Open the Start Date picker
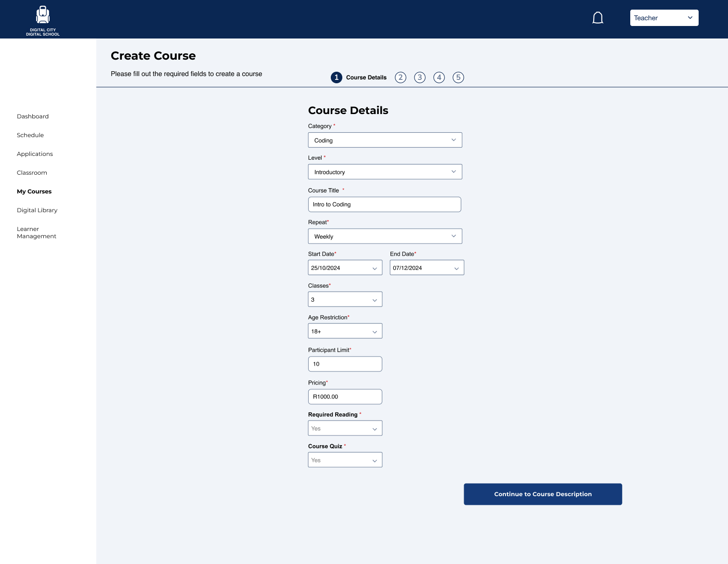The width and height of the screenshot is (728, 564). pos(345,268)
